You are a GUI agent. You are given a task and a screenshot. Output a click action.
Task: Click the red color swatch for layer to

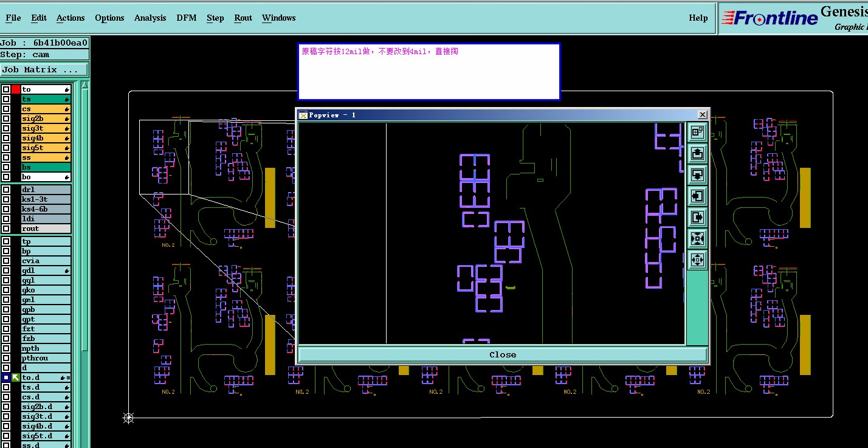(16, 89)
